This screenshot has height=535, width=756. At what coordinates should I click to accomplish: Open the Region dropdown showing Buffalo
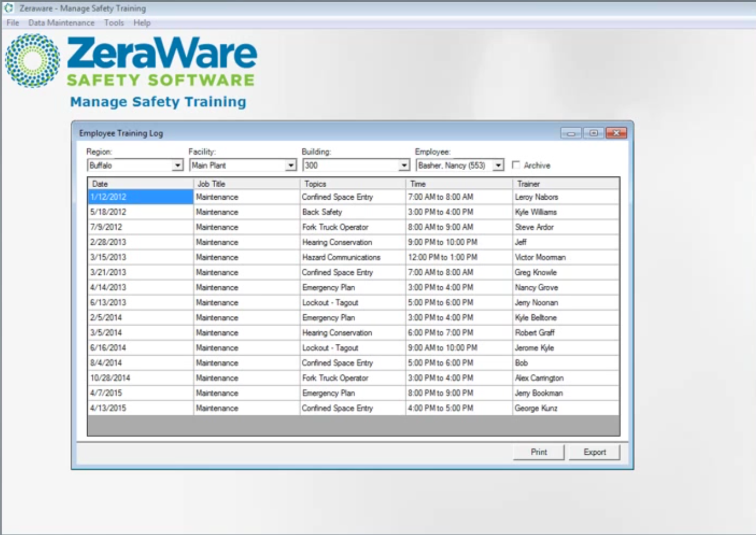click(178, 166)
